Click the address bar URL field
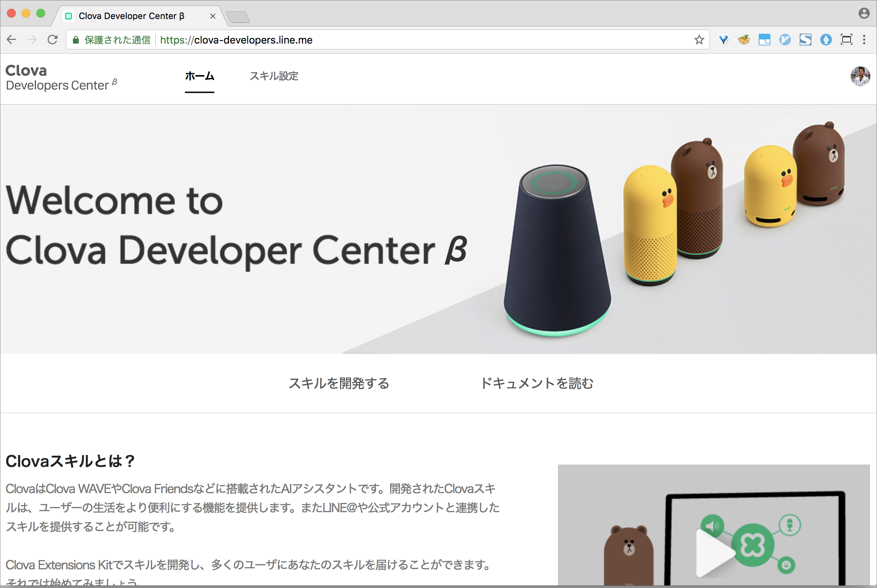Image resolution: width=877 pixels, height=588 pixels. click(x=388, y=40)
